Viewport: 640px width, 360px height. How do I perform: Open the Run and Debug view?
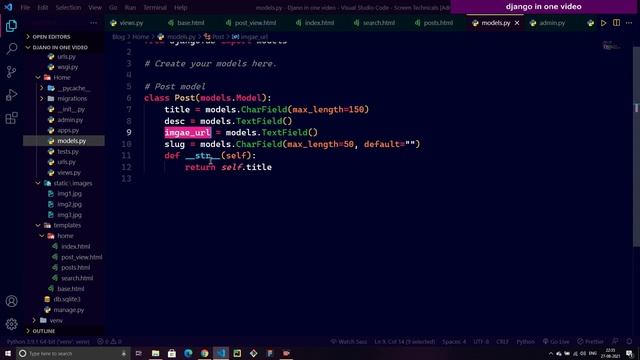(11, 95)
